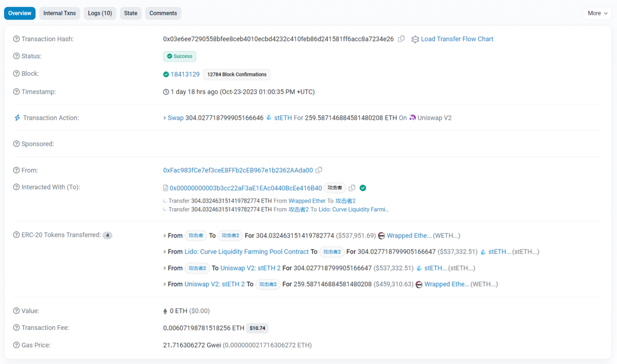Click the contract file icon before 0x00000000003b3cc
This screenshot has height=364, width=617.
point(166,188)
